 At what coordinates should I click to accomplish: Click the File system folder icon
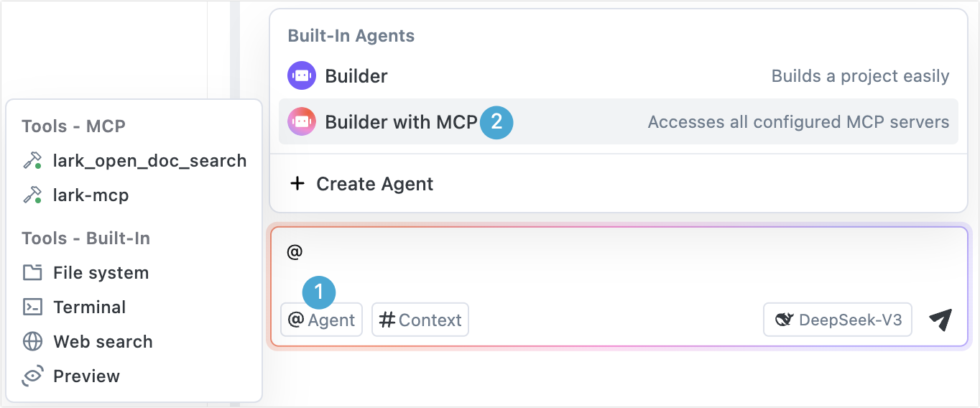[x=32, y=273]
